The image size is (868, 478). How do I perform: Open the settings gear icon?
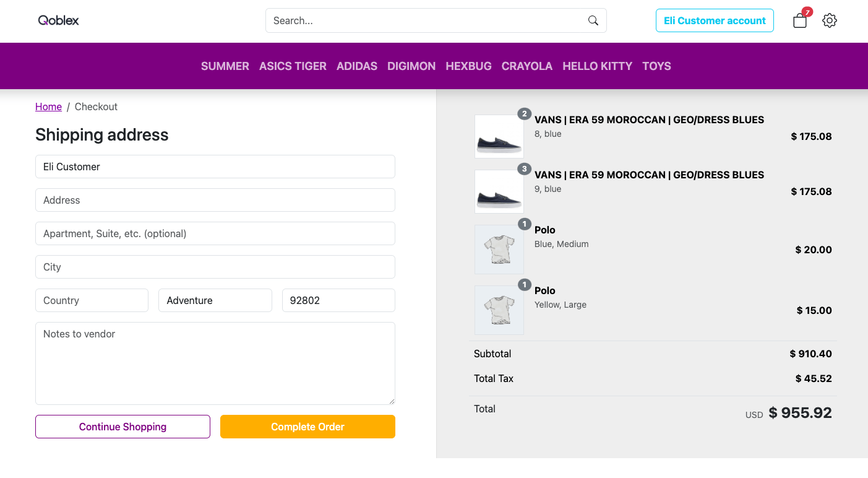click(830, 20)
